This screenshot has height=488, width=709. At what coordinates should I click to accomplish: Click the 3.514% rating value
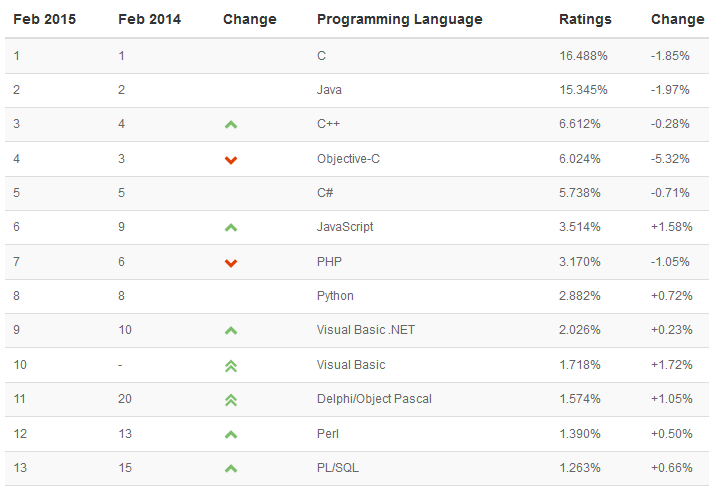(x=580, y=227)
